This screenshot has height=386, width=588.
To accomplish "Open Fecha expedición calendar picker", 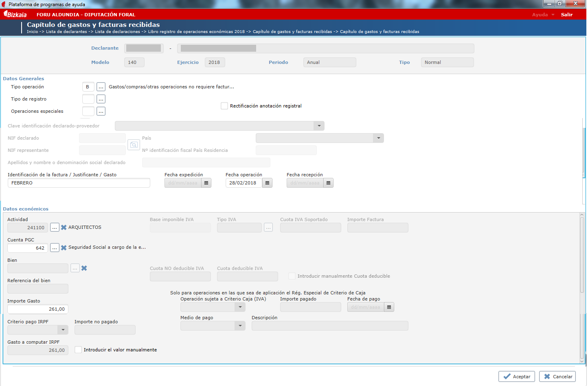I will click(206, 183).
